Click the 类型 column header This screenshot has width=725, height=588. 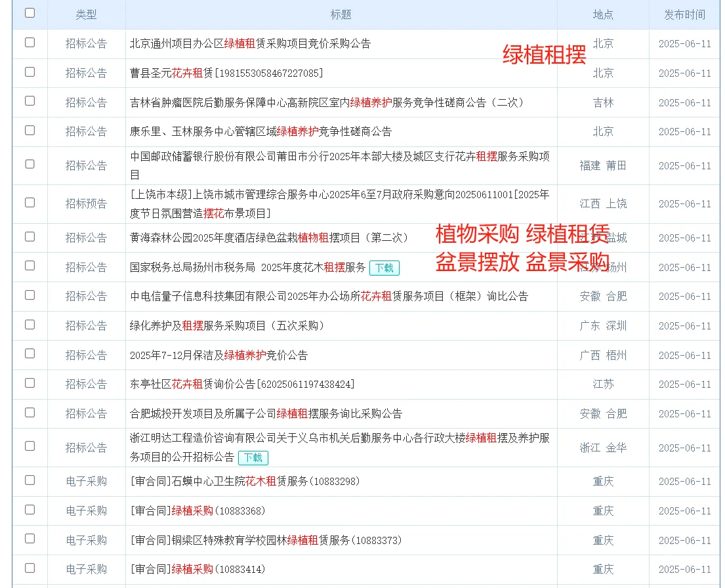86,14
